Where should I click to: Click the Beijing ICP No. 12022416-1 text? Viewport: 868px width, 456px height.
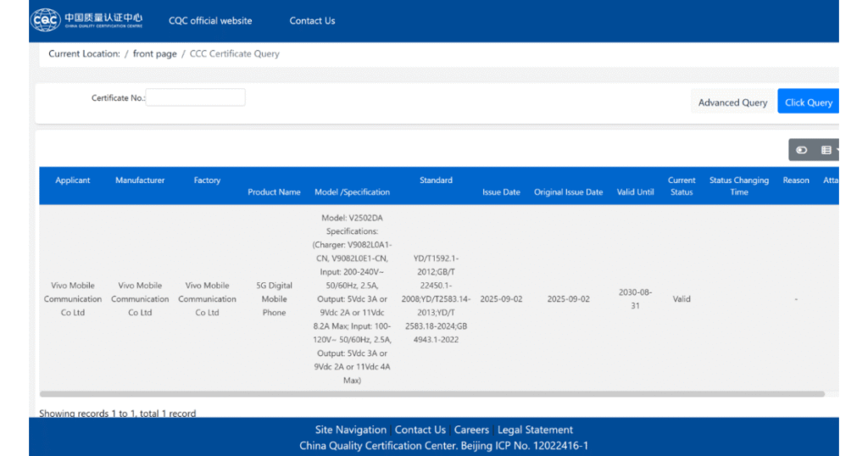(x=524, y=446)
